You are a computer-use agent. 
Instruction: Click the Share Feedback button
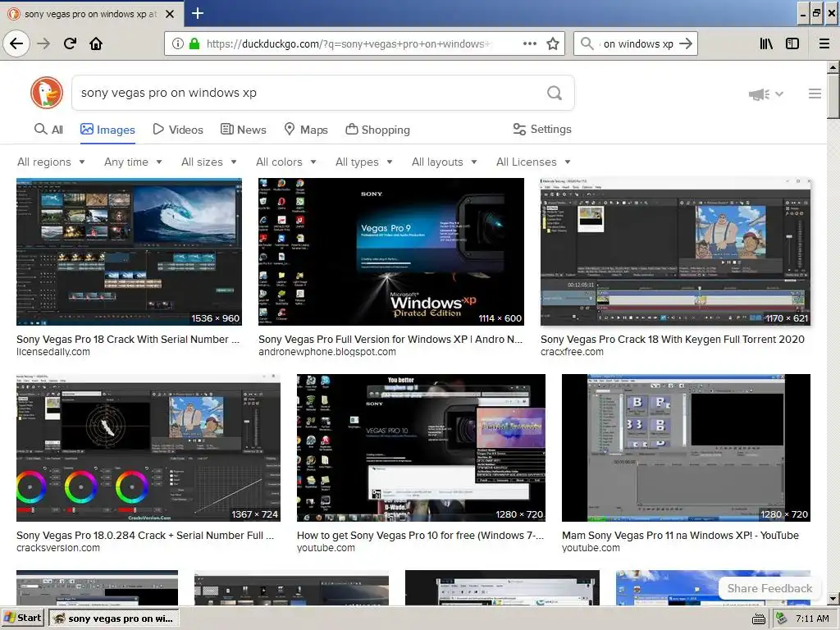click(x=769, y=588)
